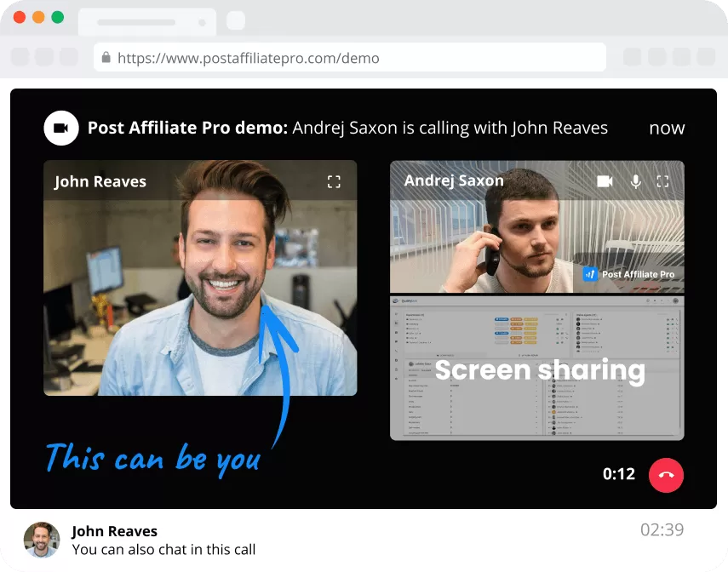End the call with the red hang-up button

tap(666, 475)
